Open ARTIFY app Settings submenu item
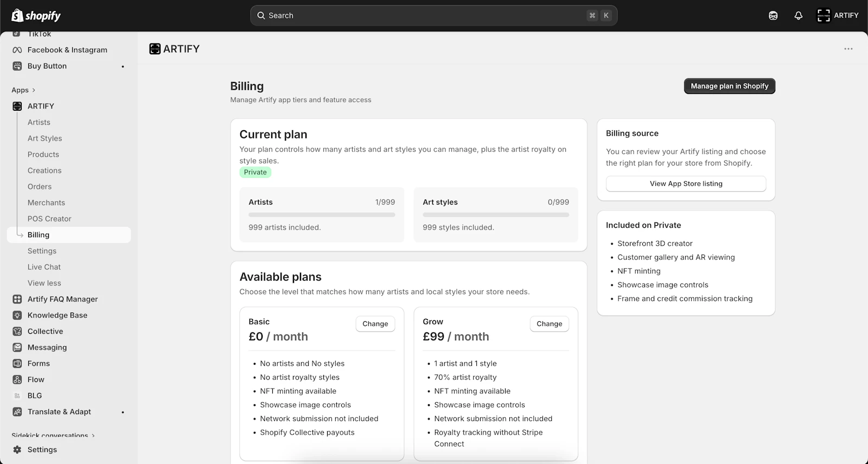This screenshot has height=464, width=868. pos(42,251)
